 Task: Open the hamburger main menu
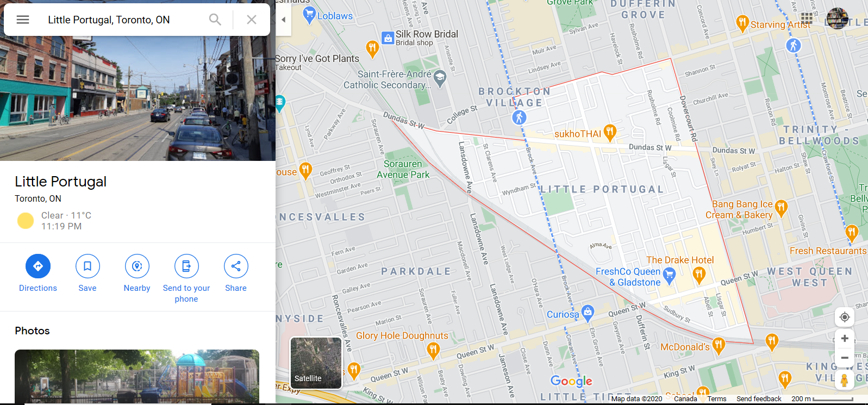click(23, 20)
